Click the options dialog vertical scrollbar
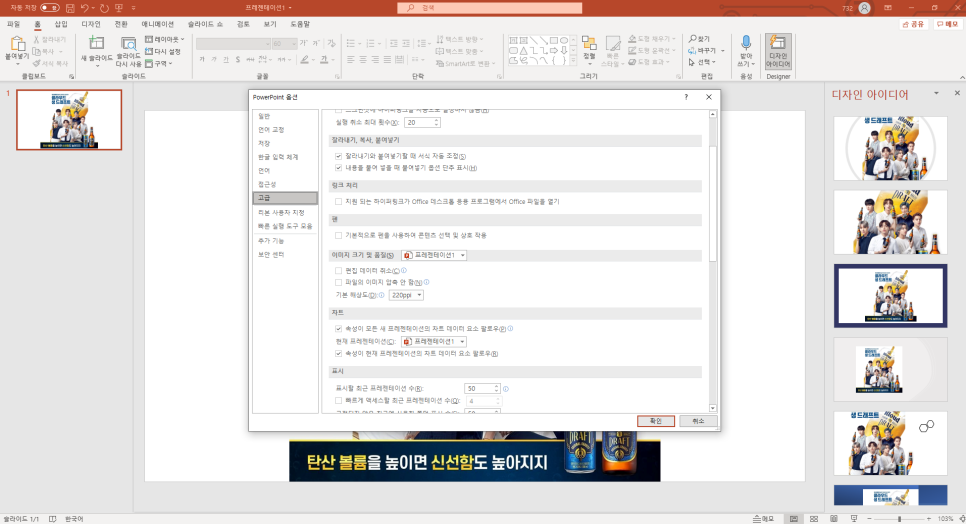The width and height of the screenshot is (966, 524). (713, 203)
